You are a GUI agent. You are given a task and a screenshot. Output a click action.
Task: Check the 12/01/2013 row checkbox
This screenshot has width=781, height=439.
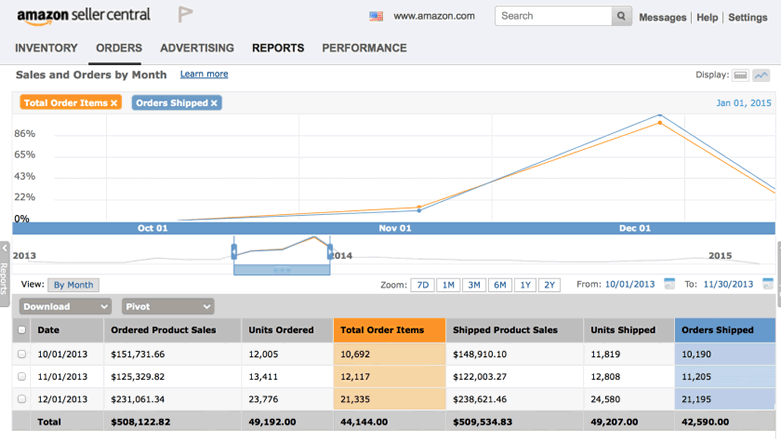click(x=22, y=399)
